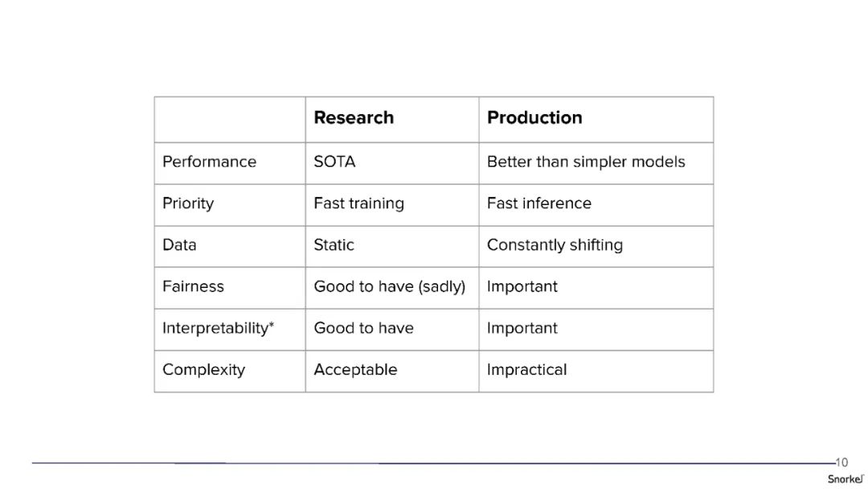Click the Priority row label

point(188,203)
